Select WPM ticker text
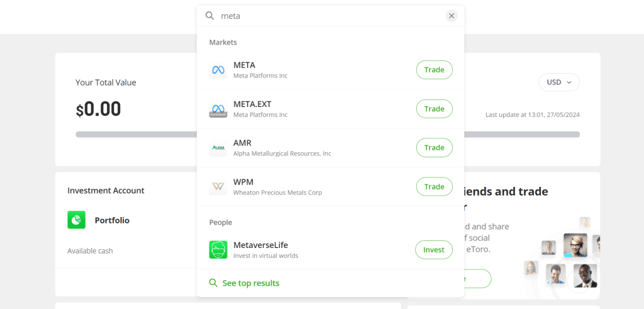The height and width of the screenshot is (309, 644). coord(243,182)
